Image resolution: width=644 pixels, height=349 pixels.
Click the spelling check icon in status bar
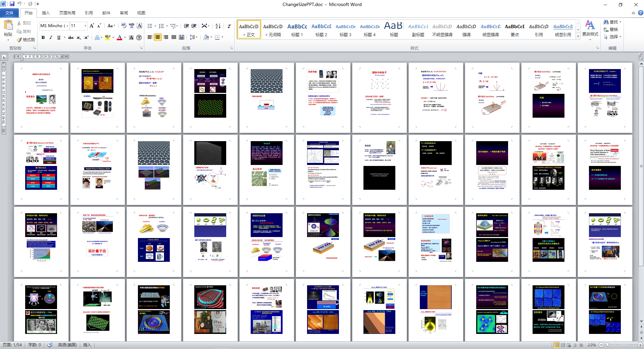(50, 345)
